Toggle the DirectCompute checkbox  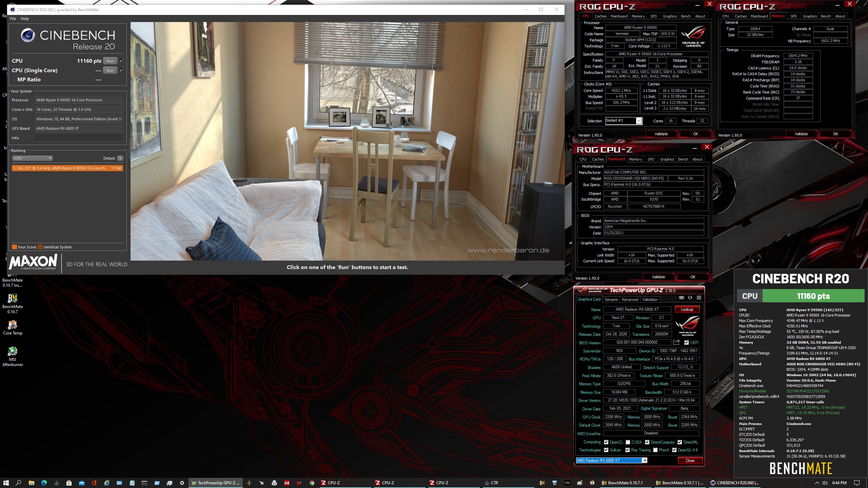[647, 442]
